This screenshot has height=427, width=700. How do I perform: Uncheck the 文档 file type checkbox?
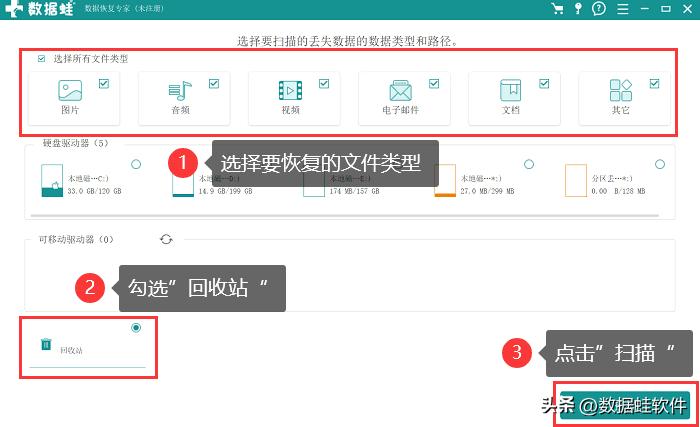coord(544,84)
